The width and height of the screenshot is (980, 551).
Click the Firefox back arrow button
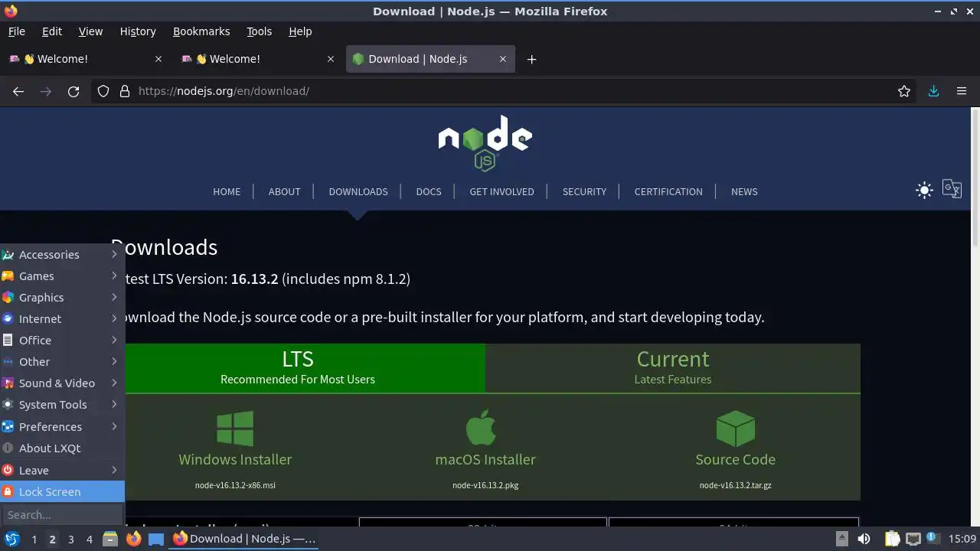point(18,91)
